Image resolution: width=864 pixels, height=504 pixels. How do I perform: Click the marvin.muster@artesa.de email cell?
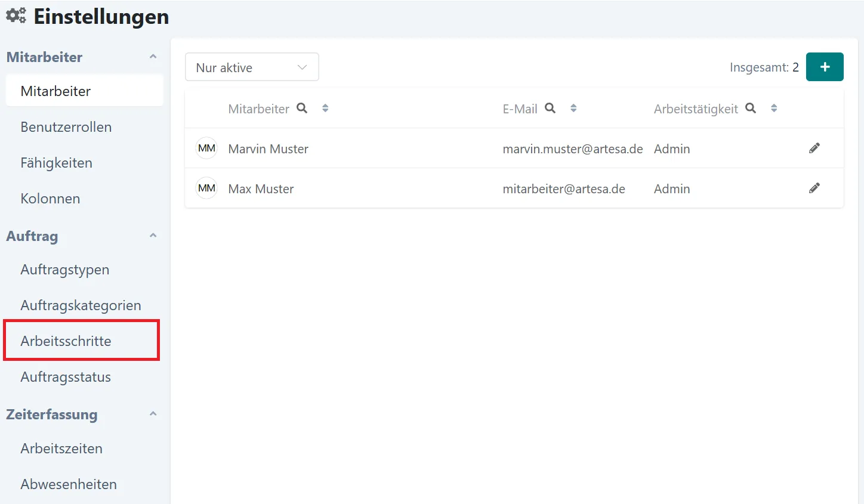click(x=572, y=149)
